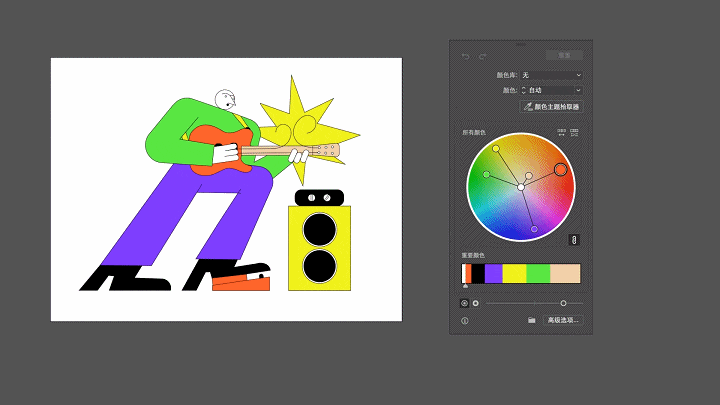Click the color count stepper arrows
The image size is (720, 405).
pos(523,90)
